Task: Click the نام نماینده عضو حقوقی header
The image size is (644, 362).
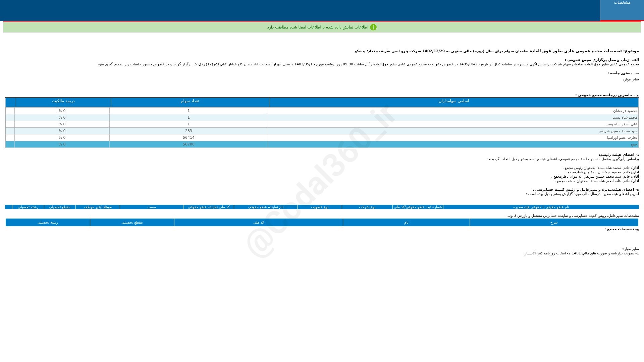Action: click(266, 207)
